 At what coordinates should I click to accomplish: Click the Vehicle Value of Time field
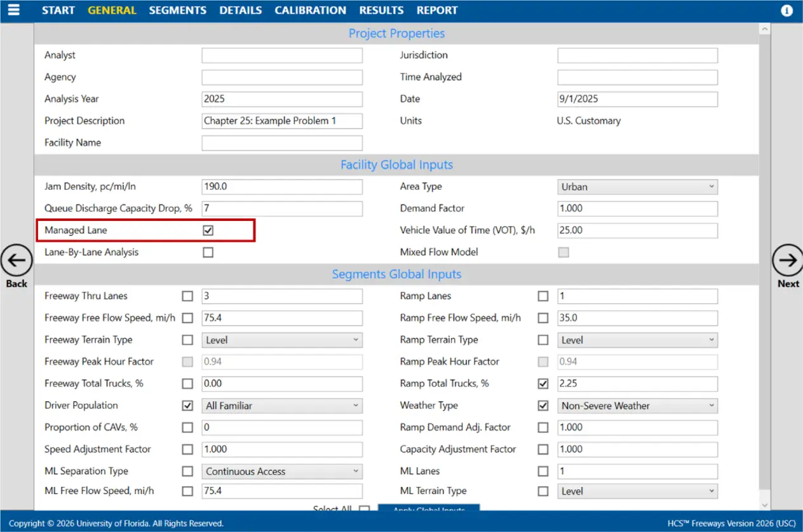pyautogui.click(x=637, y=230)
